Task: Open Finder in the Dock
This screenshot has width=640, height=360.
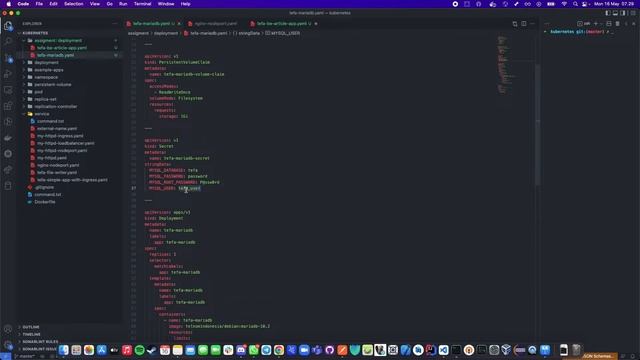Action: 64,350
